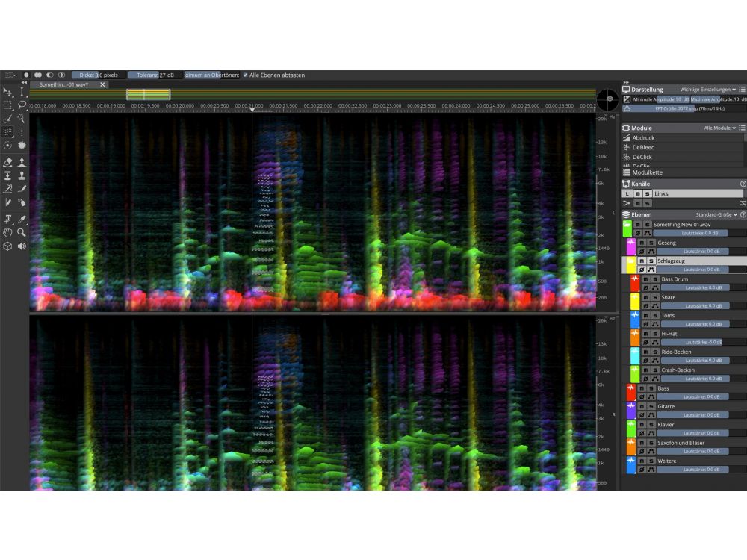This screenshot has width=747, height=560.
Task: Solo the Bass Drum layer
Action: click(655, 279)
